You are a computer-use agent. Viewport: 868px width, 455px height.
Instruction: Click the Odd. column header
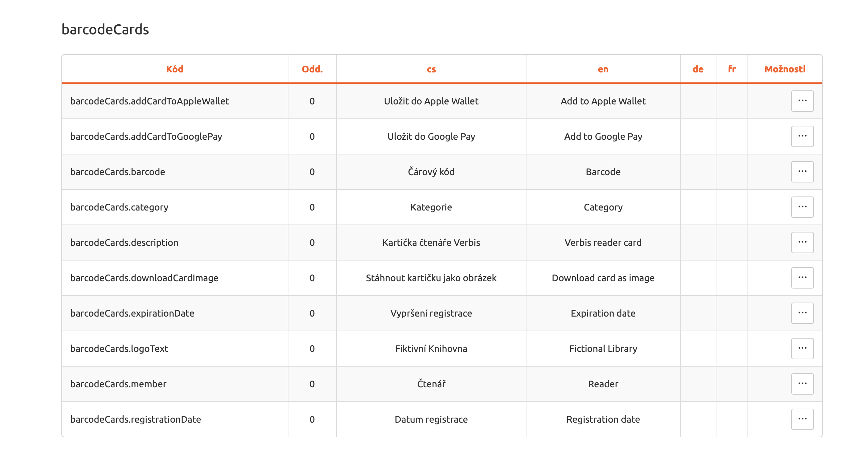pos(312,69)
